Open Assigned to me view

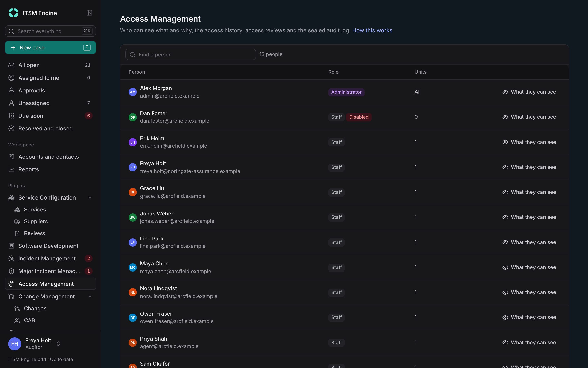point(50,78)
